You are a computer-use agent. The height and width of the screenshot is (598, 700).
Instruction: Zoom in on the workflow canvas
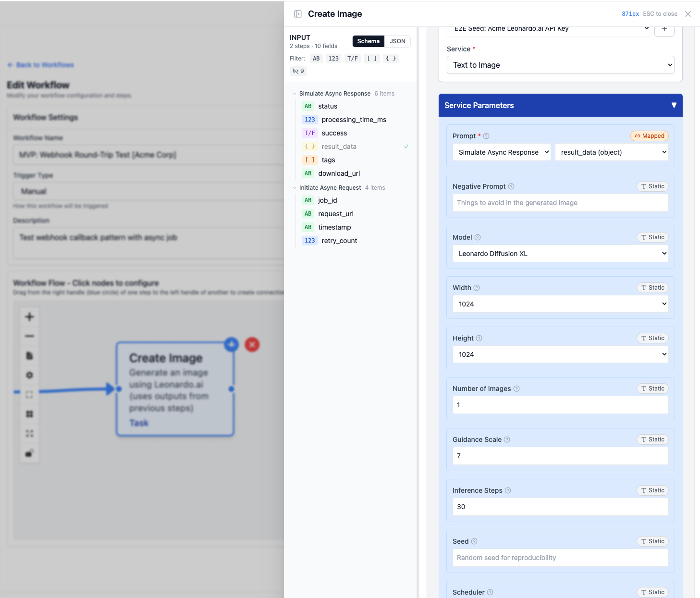coord(29,317)
